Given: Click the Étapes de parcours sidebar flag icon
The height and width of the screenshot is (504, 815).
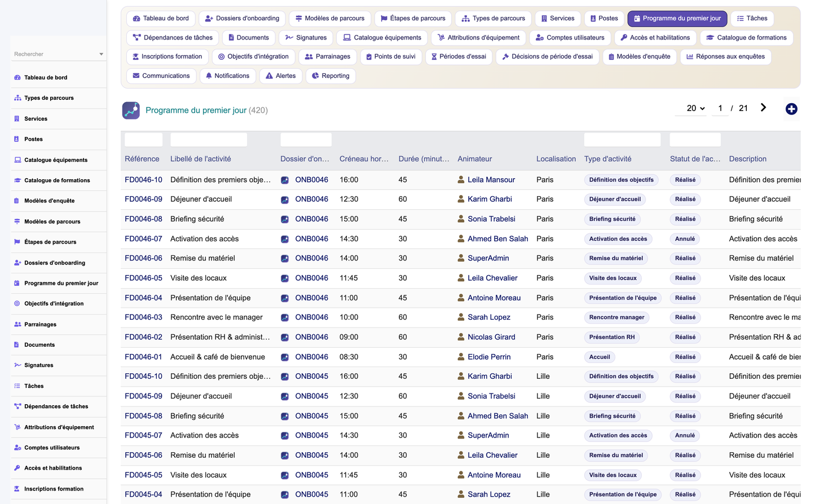Looking at the screenshot, I should point(17,242).
